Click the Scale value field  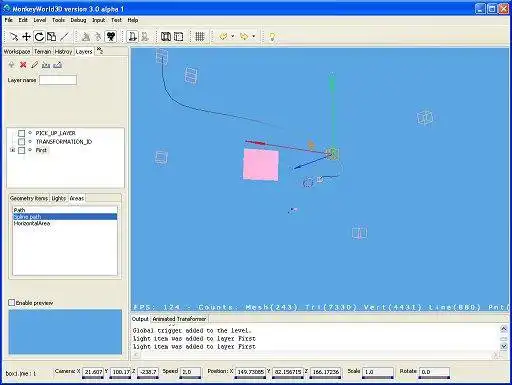point(378,372)
